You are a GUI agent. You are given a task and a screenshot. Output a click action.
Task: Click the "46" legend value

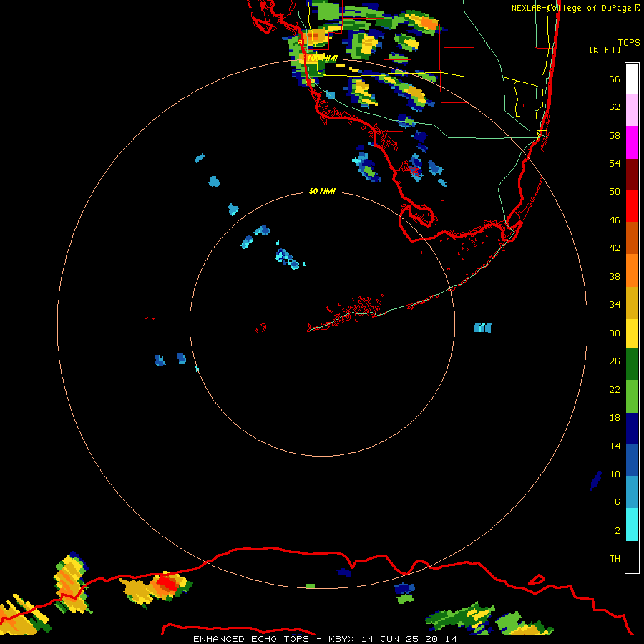tap(615, 220)
